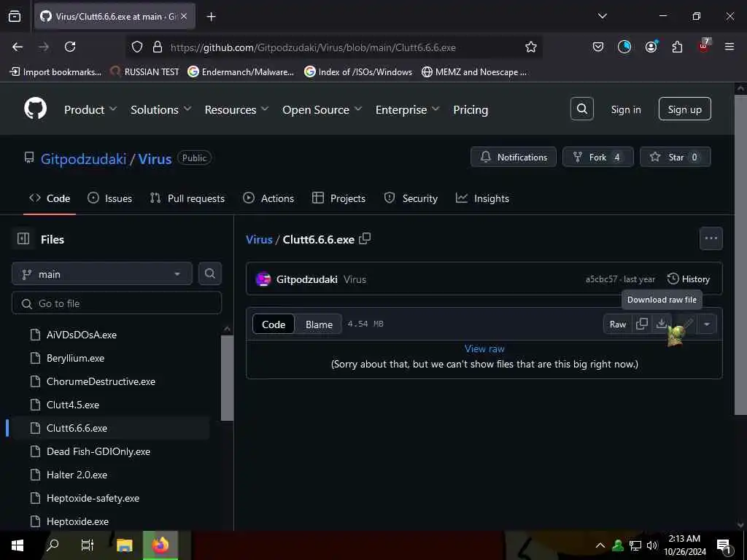Expand the Resources navigation dropdown
Viewport: 747px width, 560px height.
tap(236, 109)
